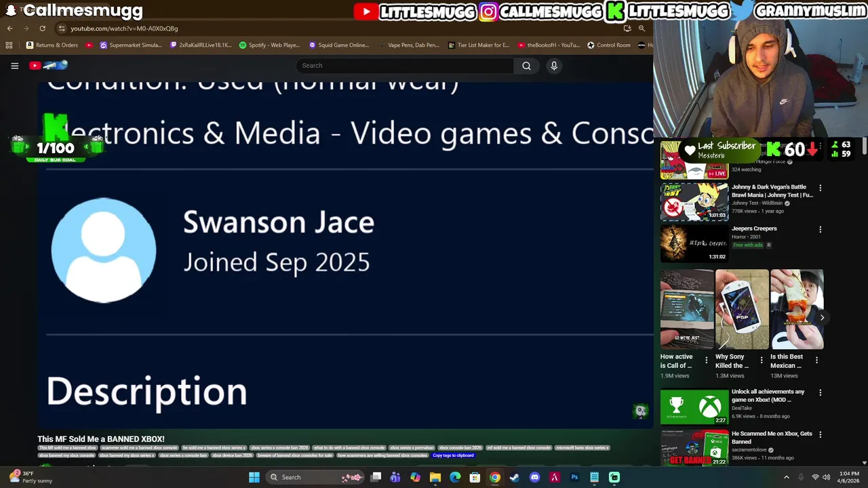Open options for the Jeepers Creepers video
Viewport: 868px width, 488px height.
point(820,230)
